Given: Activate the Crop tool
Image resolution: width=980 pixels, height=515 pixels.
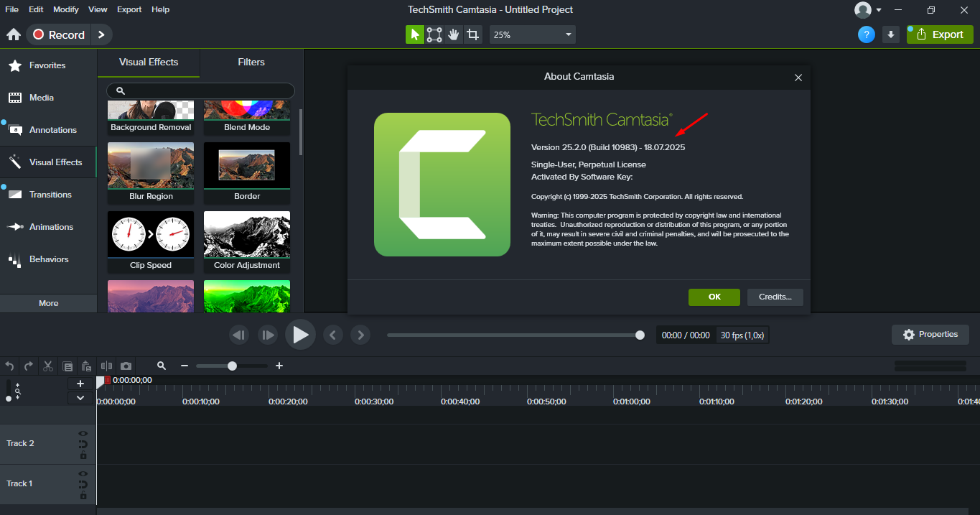Looking at the screenshot, I should click(472, 34).
